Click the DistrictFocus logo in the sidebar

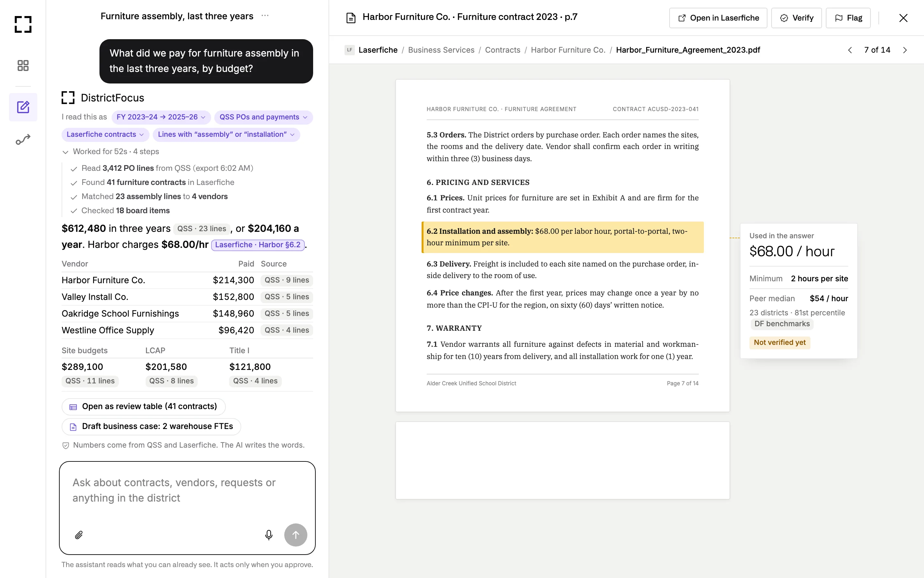coord(23,24)
